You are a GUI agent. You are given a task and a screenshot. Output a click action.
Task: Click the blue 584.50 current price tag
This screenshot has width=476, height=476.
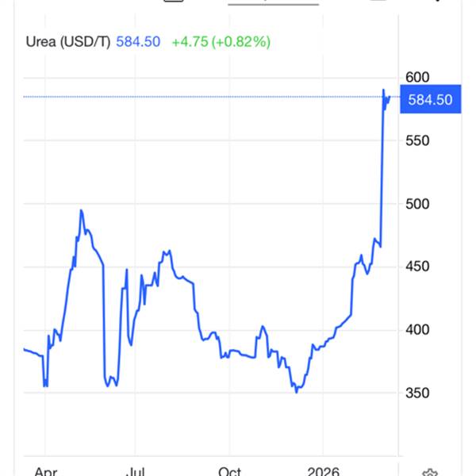coord(430,99)
